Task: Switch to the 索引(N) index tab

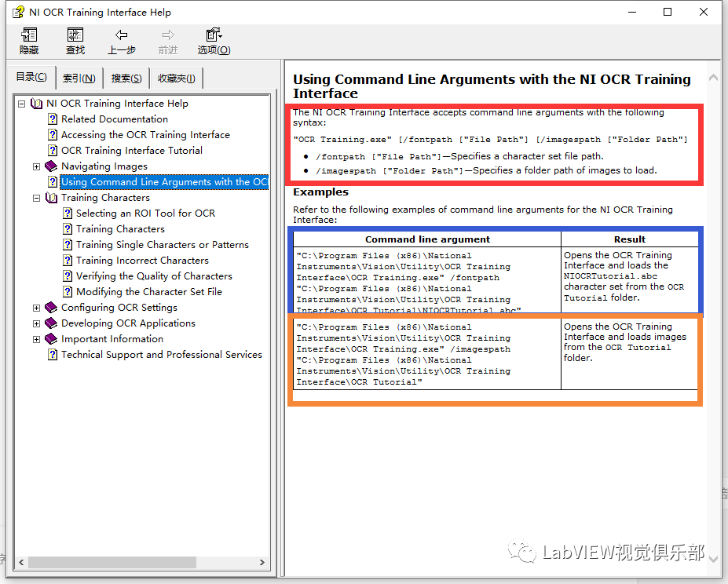Action: coord(79,78)
